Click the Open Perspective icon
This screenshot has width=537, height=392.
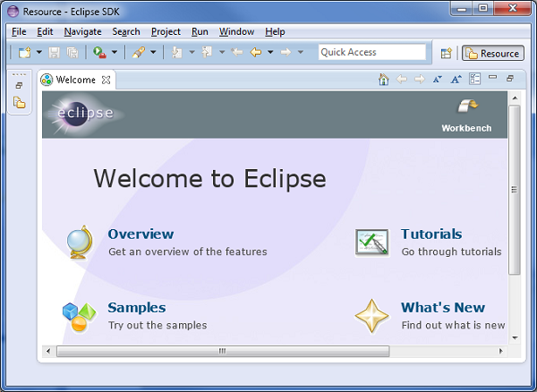447,54
